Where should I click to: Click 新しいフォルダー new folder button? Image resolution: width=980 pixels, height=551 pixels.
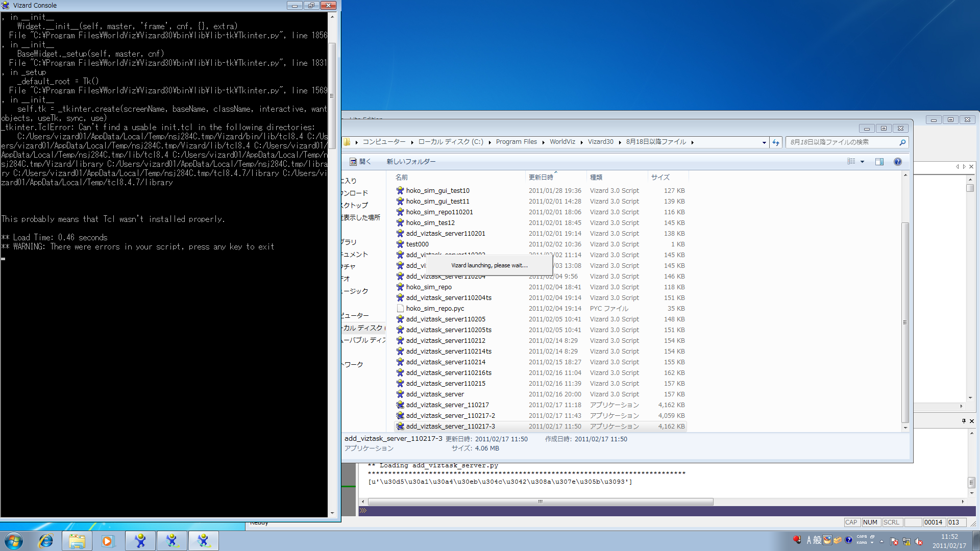[x=411, y=162]
